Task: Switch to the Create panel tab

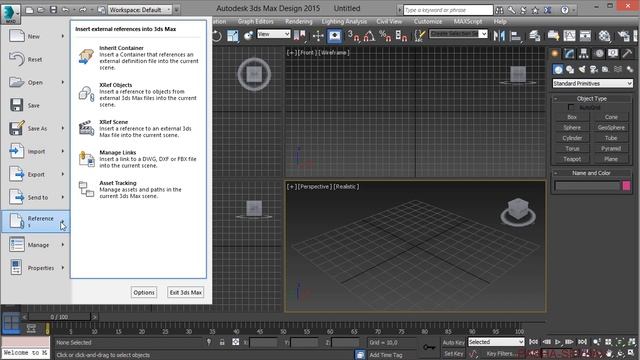Action: (555, 53)
